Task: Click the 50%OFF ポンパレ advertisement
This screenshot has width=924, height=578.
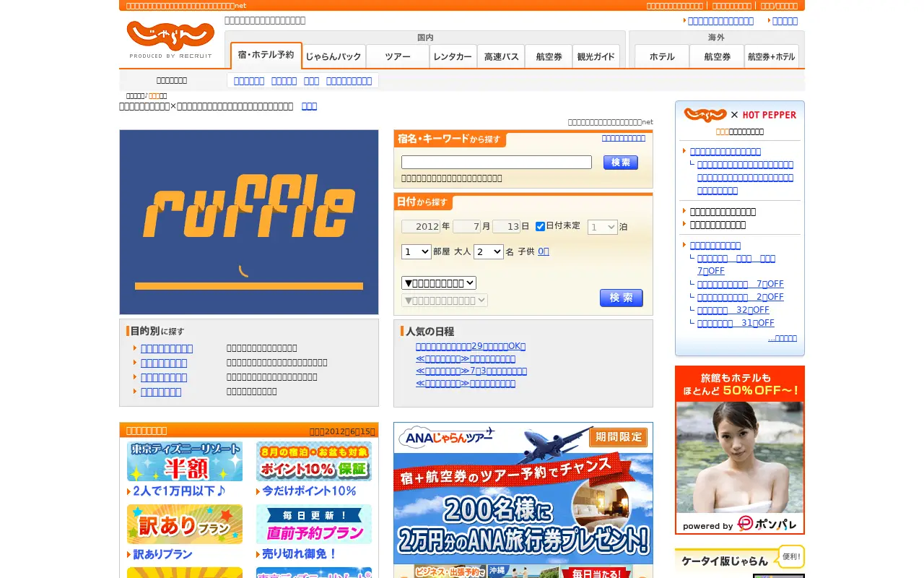Action: coord(740,450)
